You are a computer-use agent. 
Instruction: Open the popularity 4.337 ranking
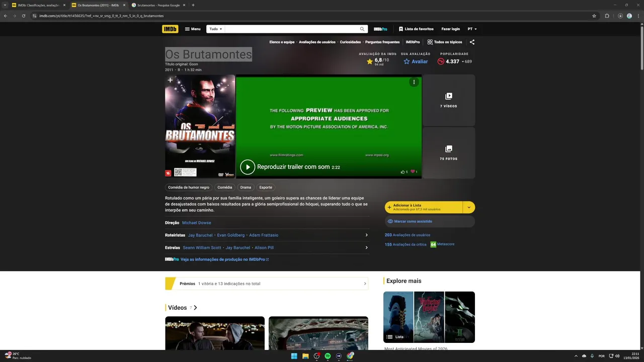pyautogui.click(x=454, y=61)
